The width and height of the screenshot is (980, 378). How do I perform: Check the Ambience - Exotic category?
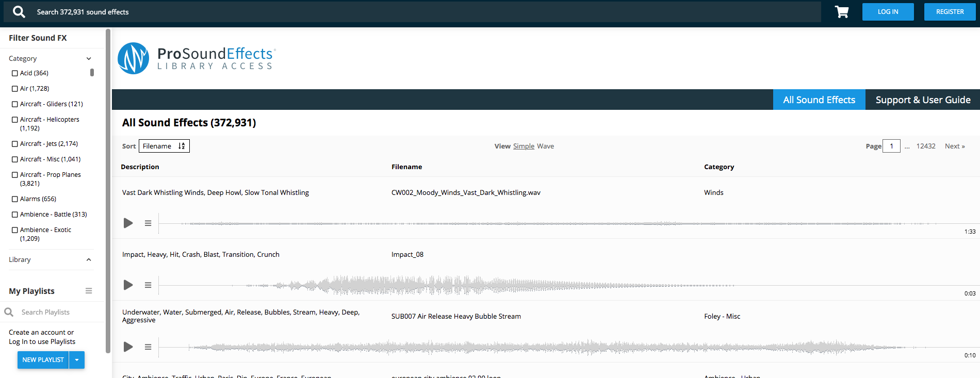coord(15,230)
